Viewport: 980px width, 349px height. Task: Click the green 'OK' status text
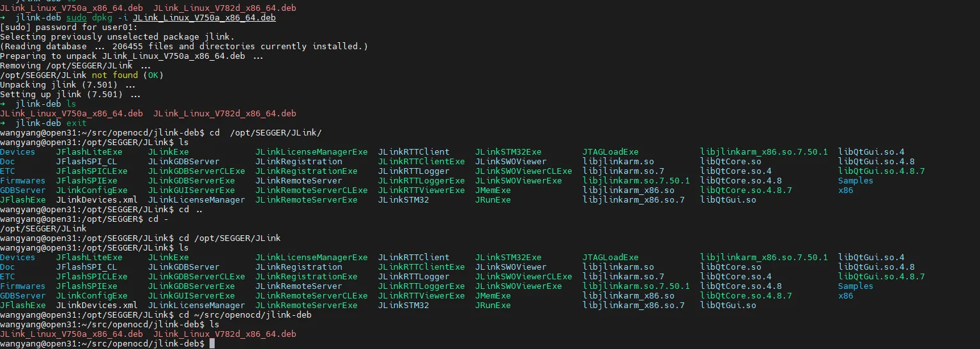(x=153, y=75)
